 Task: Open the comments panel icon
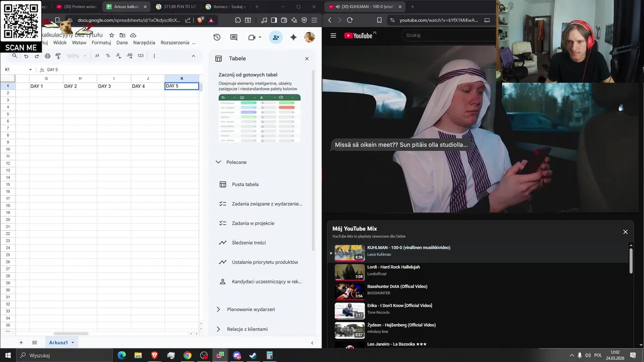(234, 37)
